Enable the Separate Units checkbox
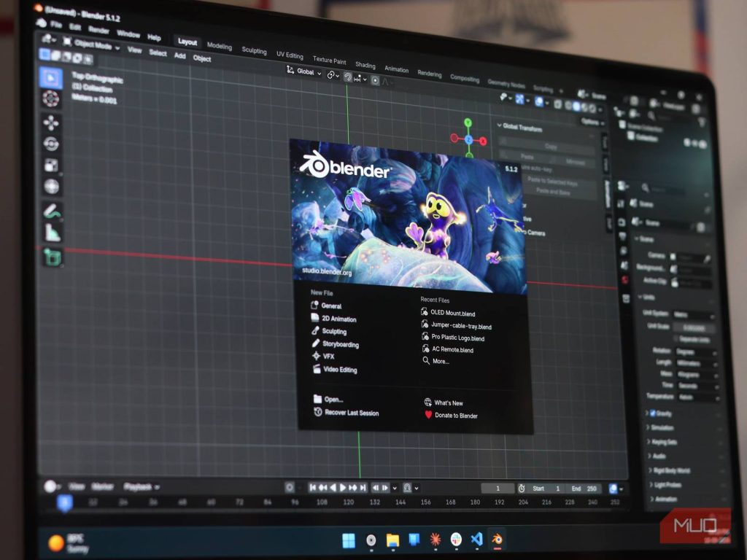Image resolution: width=747 pixels, height=560 pixels. pos(676,338)
